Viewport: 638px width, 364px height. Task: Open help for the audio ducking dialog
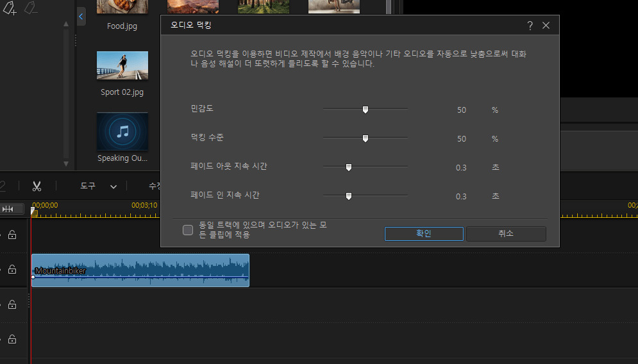530,26
